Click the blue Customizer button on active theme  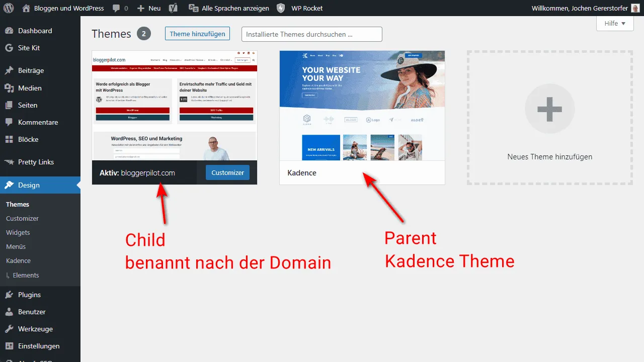(x=227, y=172)
